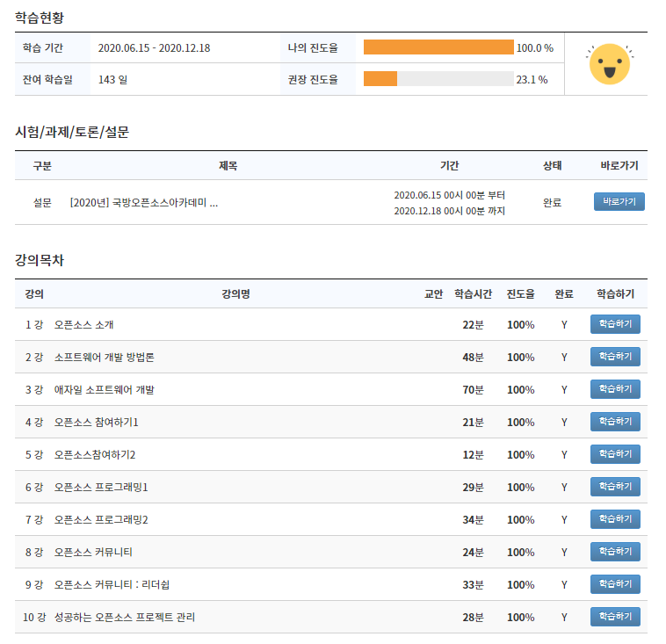Image resolution: width=666 pixels, height=644 pixels.
Task: Click the 완료 status of the survey
Action: coord(552,203)
